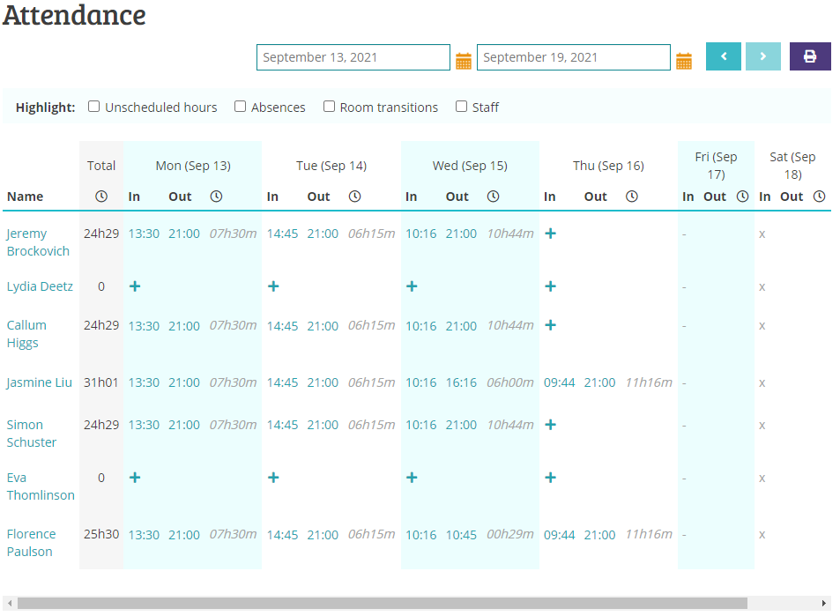The image size is (840, 616).
Task: Click the end date input field
Action: (573, 56)
